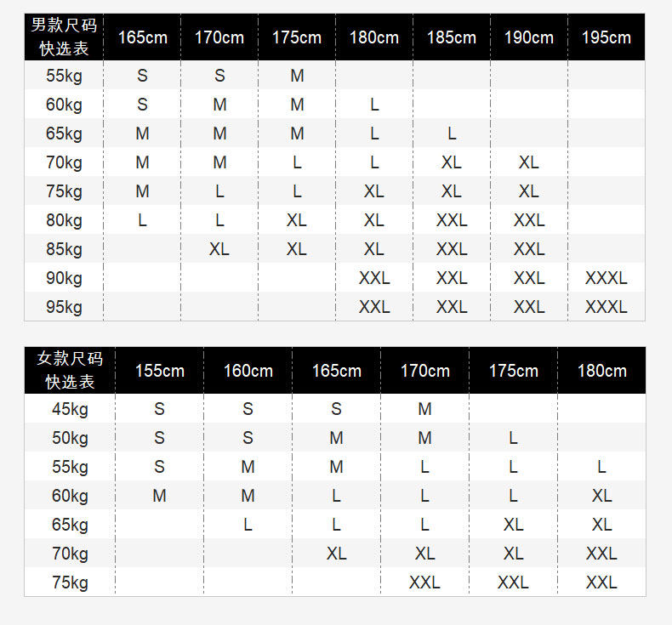Select the 90kg row label

pos(64,278)
